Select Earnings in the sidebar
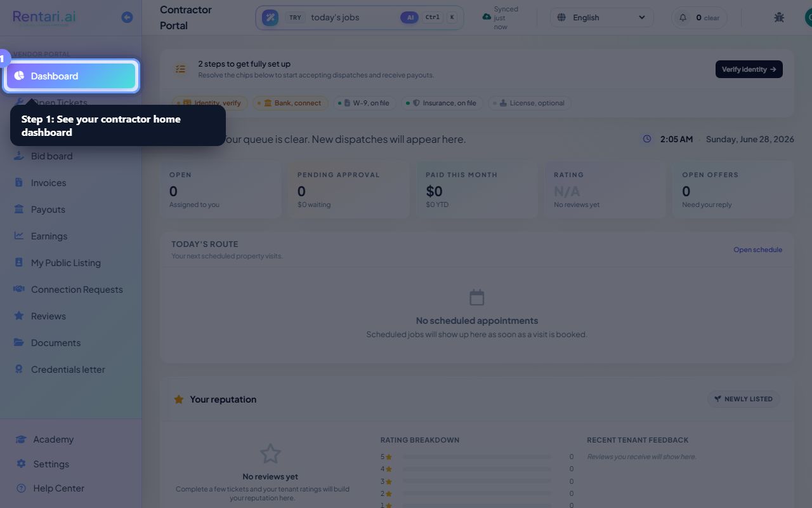The width and height of the screenshot is (812, 508). (x=71, y=236)
